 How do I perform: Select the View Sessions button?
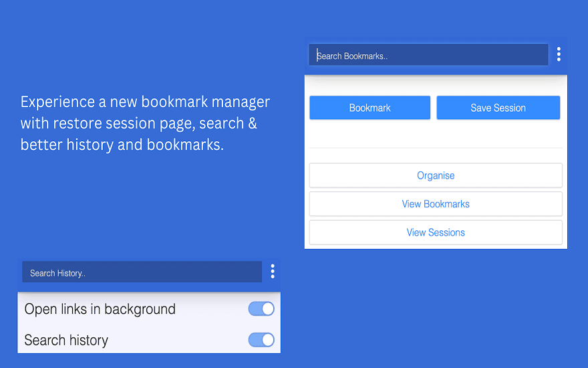[x=436, y=232]
